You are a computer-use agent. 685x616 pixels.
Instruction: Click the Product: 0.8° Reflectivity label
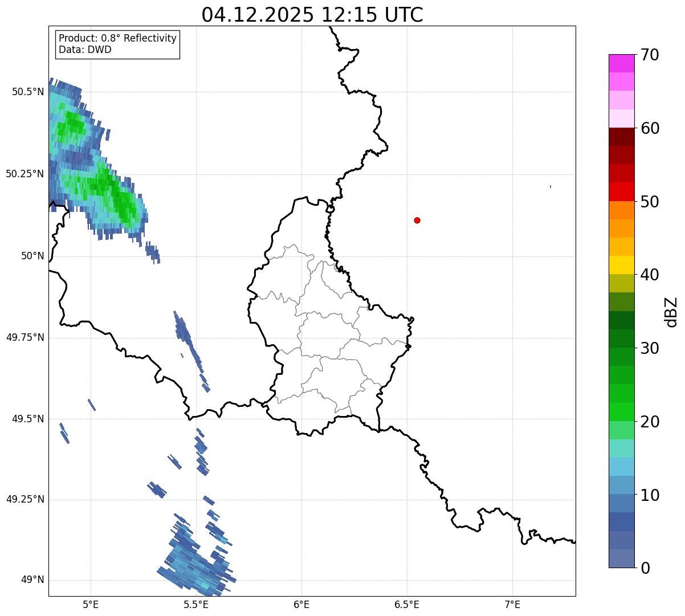tap(118, 38)
